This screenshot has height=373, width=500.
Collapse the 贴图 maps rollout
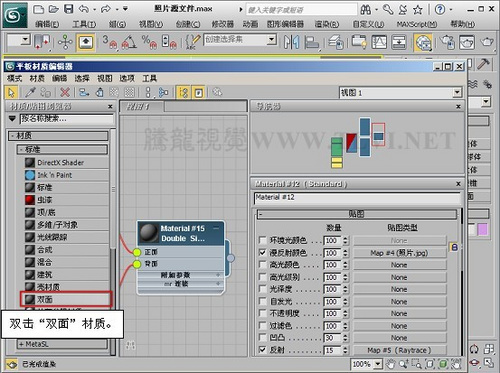(x=357, y=214)
